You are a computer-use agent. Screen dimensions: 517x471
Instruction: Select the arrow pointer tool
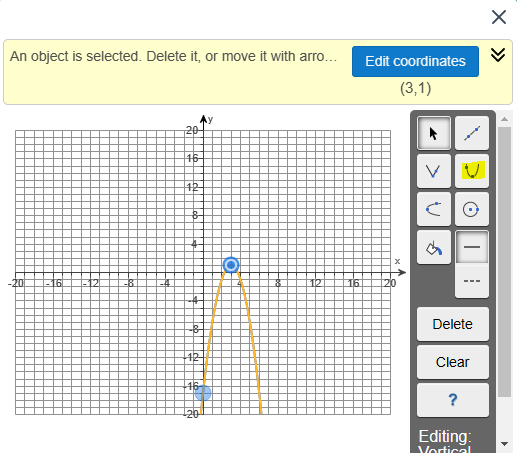click(x=434, y=133)
